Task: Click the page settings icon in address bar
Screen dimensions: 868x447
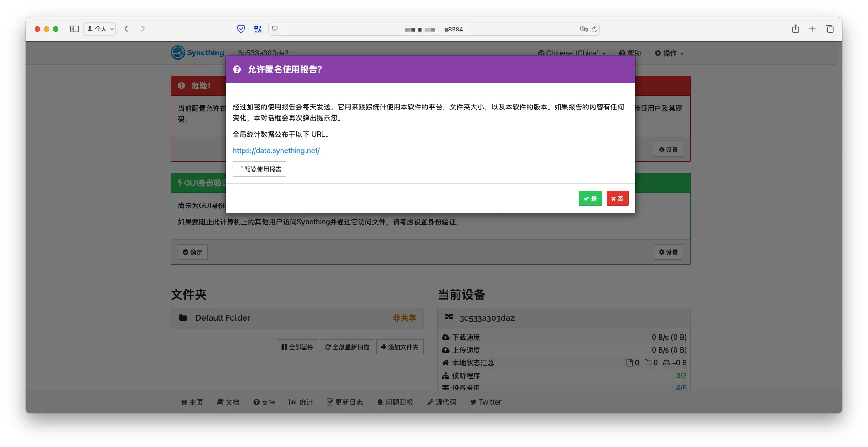Action: (275, 29)
